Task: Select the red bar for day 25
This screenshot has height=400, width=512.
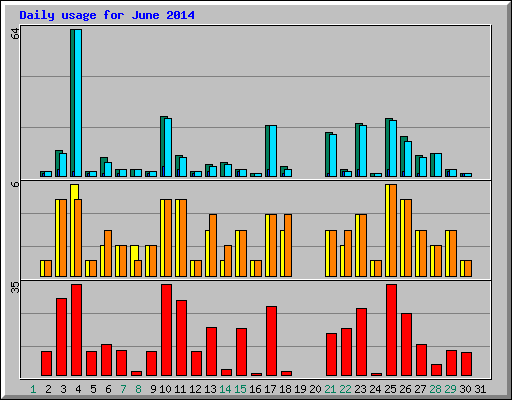Action: 392,330
